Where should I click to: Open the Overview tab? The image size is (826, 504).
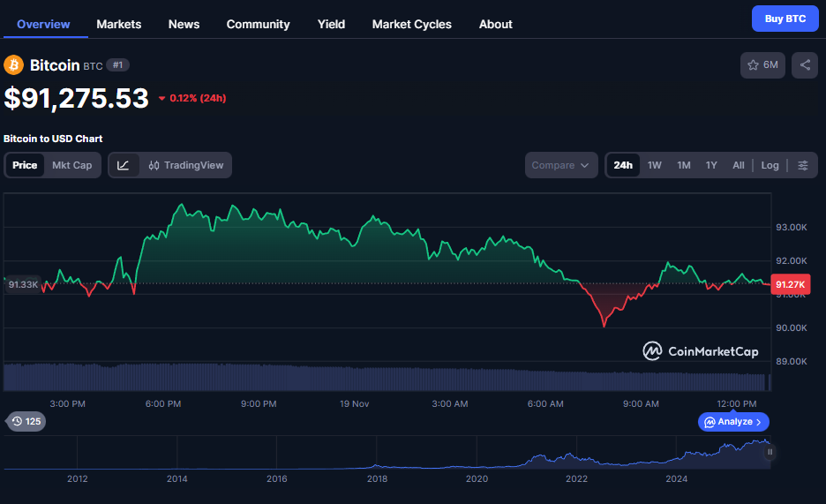(43, 24)
